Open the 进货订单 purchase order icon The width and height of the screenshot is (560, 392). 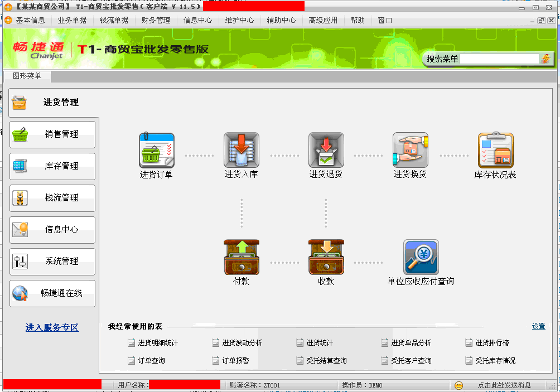tap(156, 151)
